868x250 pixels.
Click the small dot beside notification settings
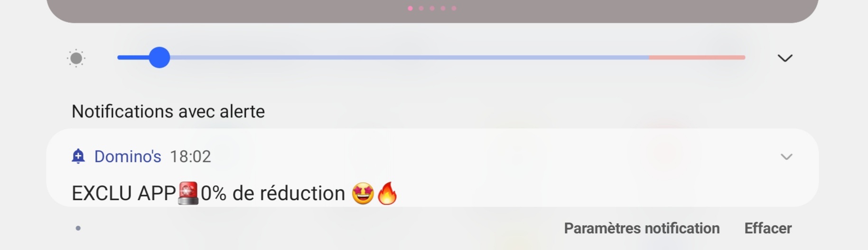(78, 228)
